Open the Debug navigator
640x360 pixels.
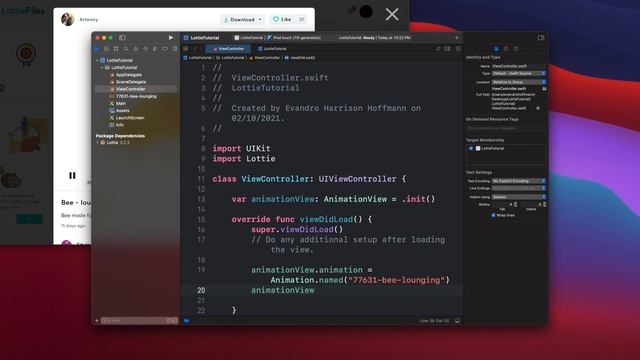(155, 49)
